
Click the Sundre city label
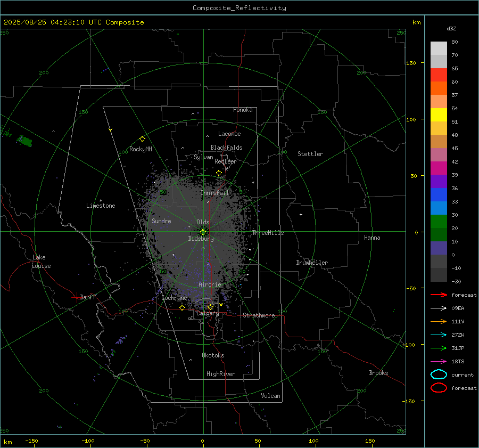click(161, 221)
